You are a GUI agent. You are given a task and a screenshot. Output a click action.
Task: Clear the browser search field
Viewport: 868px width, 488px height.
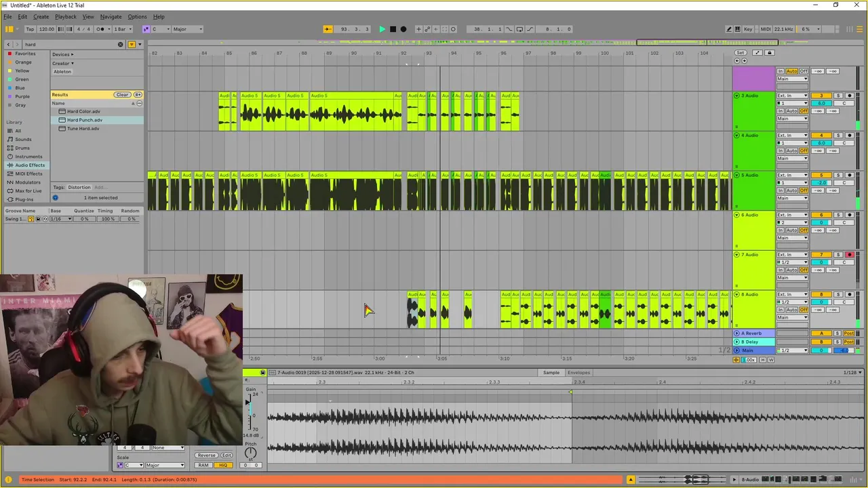pyautogui.click(x=121, y=44)
